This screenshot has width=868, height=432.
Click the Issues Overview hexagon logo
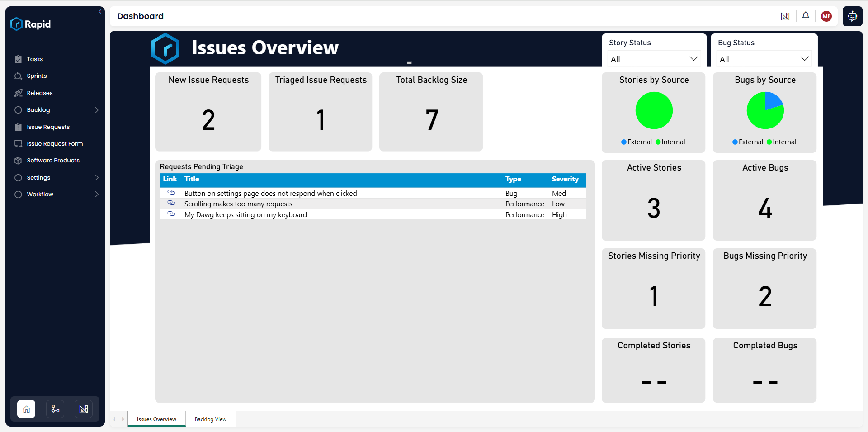tap(165, 48)
